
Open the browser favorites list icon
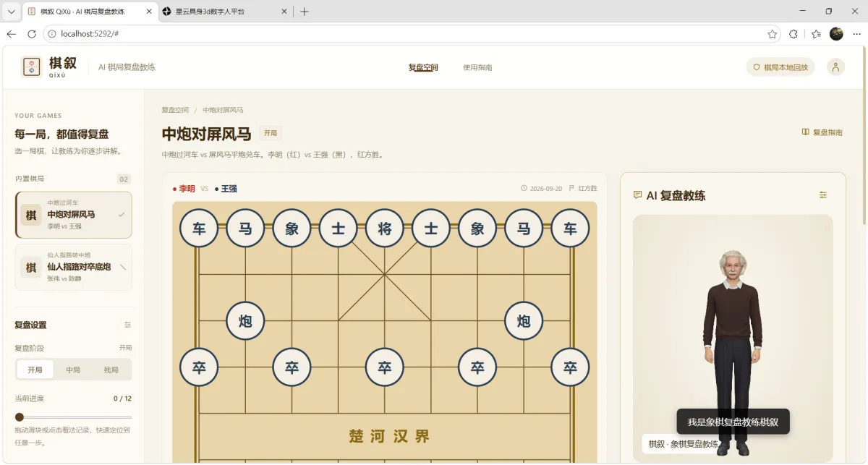(816, 34)
